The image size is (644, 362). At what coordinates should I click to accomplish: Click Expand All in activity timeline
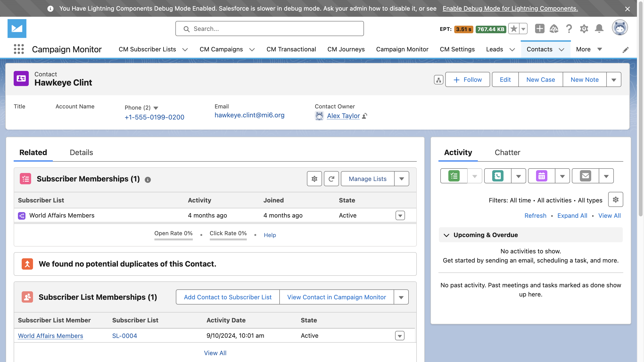(572, 215)
